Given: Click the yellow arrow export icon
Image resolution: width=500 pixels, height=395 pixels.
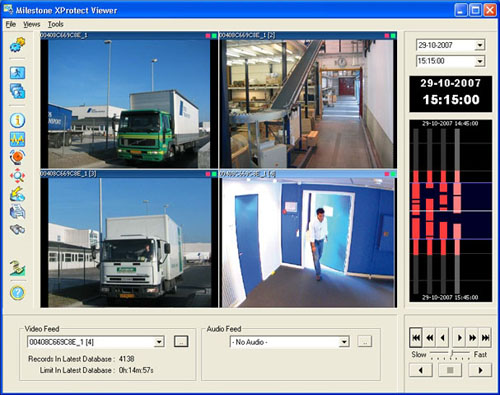Looking at the screenshot, I should 17,194.
